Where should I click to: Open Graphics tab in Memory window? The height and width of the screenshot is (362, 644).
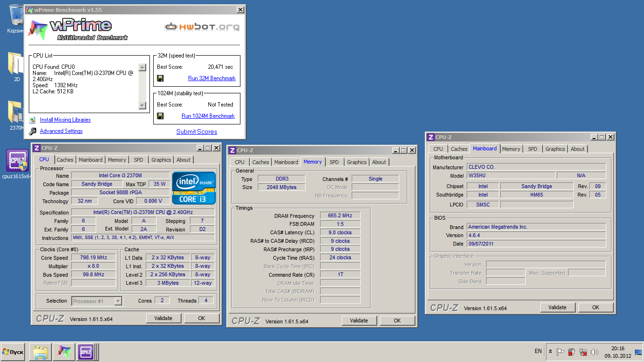pos(357,162)
